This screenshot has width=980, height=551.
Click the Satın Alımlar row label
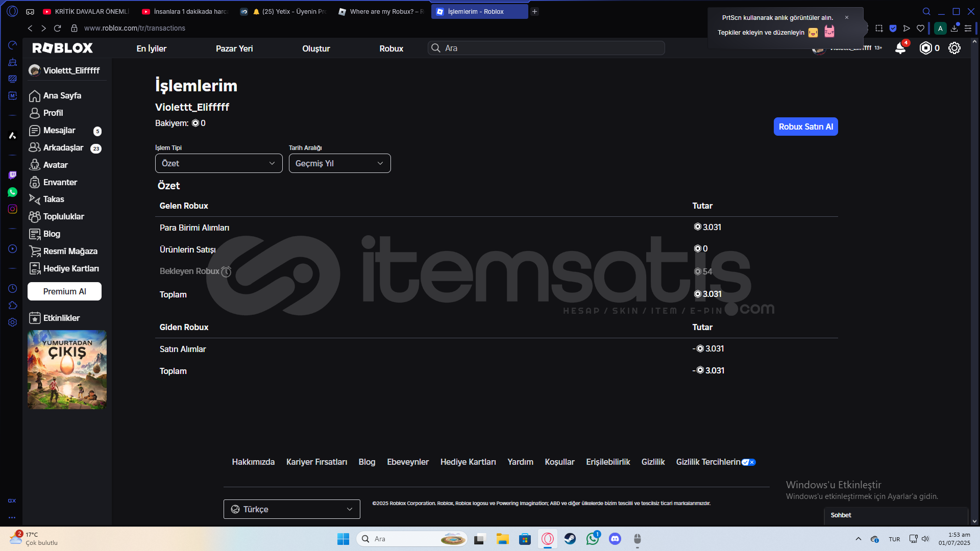click(x=183, y=349)
